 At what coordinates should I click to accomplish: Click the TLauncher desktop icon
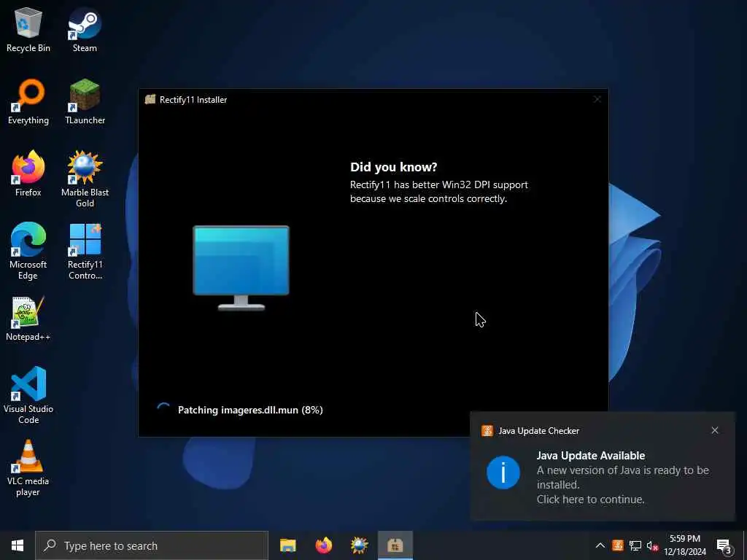85,102
